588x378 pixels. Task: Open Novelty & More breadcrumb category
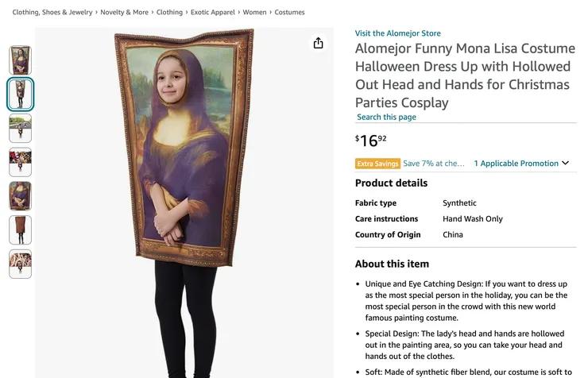[x=124, y=13]
